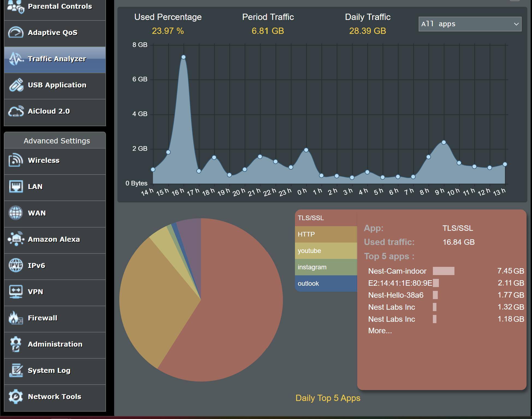Screen dimensions: 532x419
Task: Click the More... link
Action: coord(380,331)
